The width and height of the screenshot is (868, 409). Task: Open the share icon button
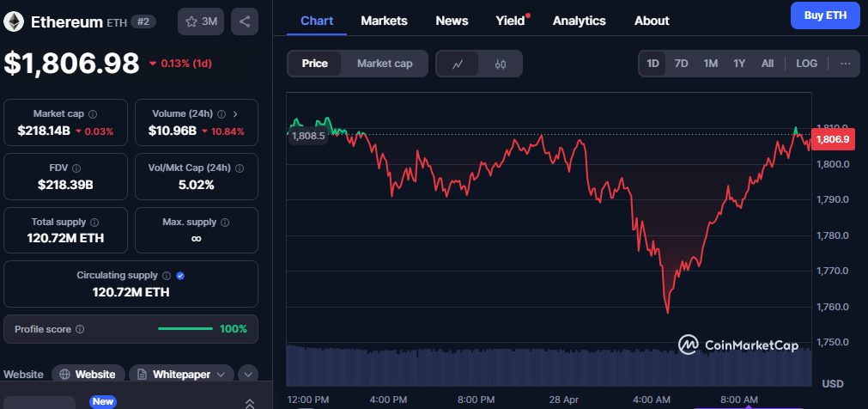click(x=244, y=21)
